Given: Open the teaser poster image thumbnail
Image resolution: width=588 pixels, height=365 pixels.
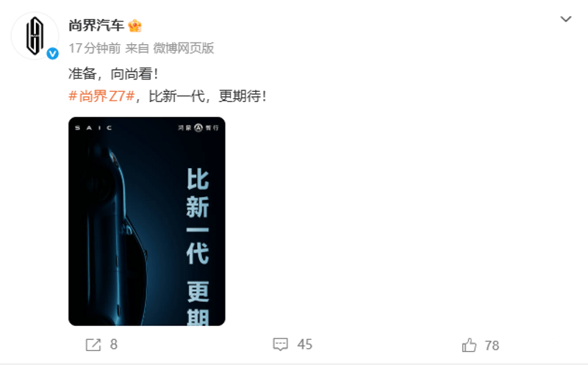Looking at the screenshot, I should coord(146,221).
